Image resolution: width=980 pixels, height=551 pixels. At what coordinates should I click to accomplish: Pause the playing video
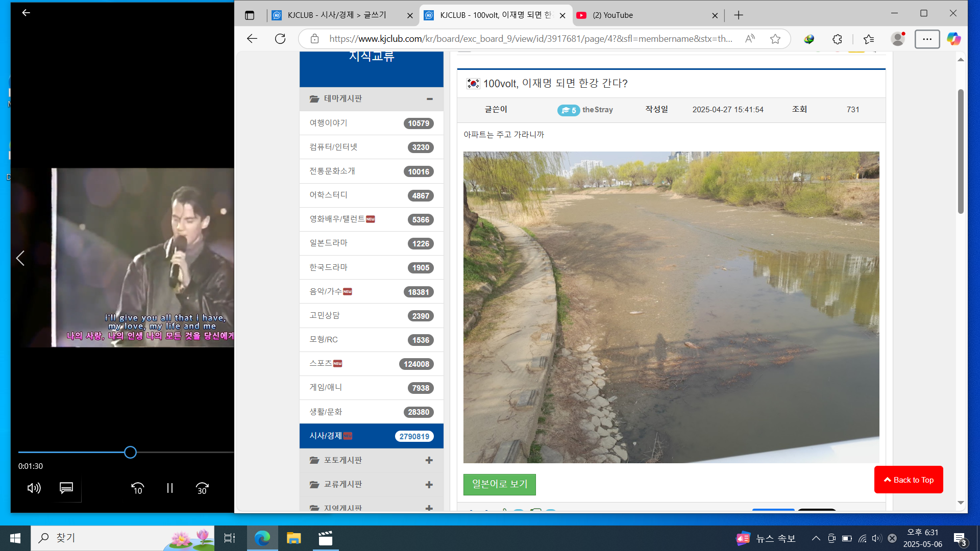170,488
